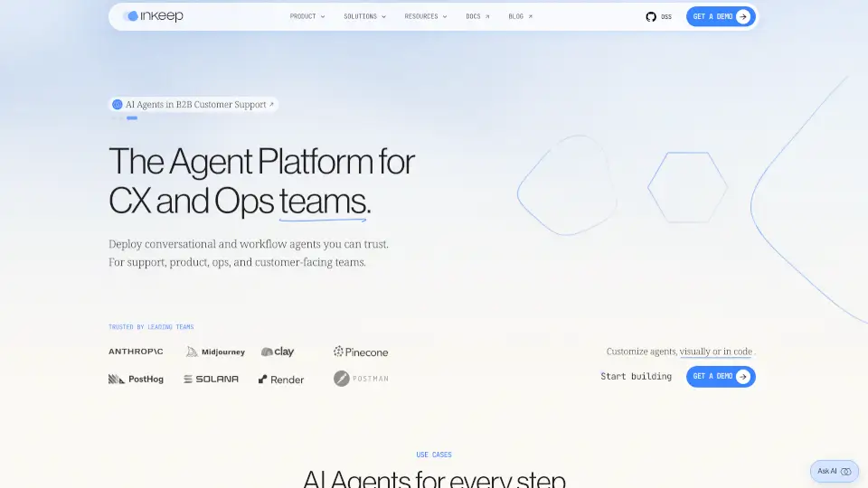Click Get a Demo in the top navbar
The width and height of the screenshot is (868, 488).
pyautogui.click(x=720, y=16)
